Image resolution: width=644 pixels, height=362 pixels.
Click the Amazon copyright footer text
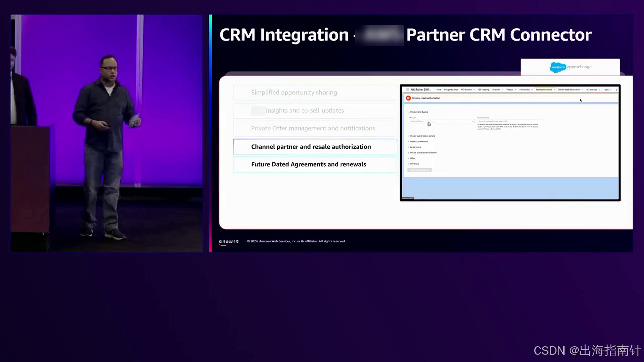(x=296, y=241)
